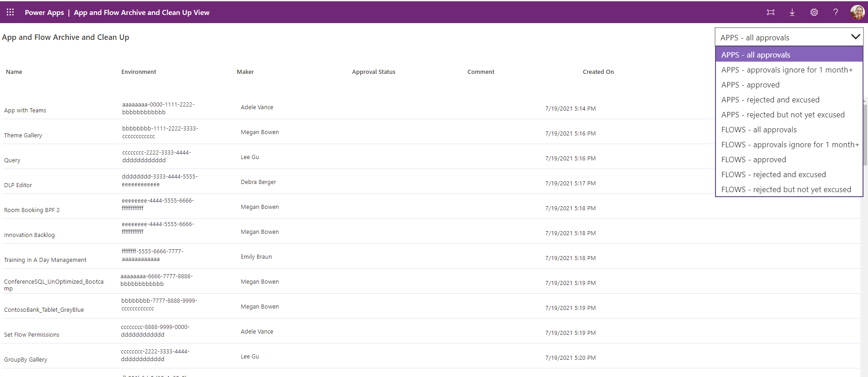The image size is (868, 377).
Task: Select 'APPS - approved' from list
Action: point(750,85)
